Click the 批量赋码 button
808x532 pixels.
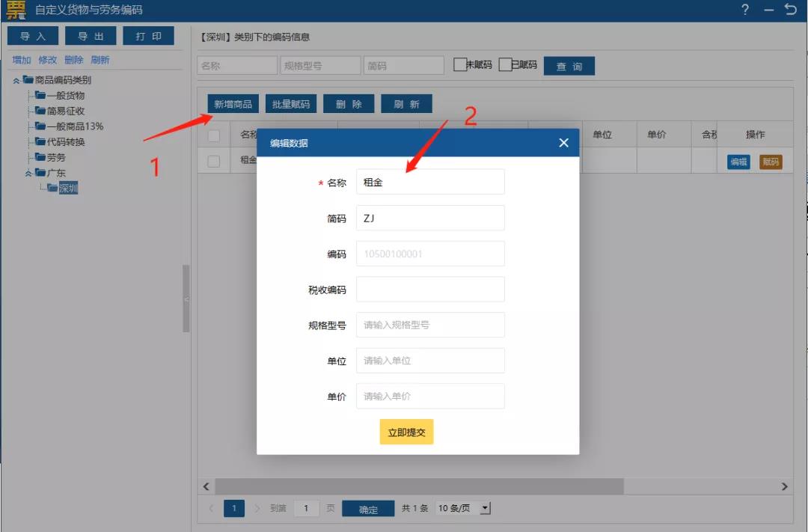[290, 103]
